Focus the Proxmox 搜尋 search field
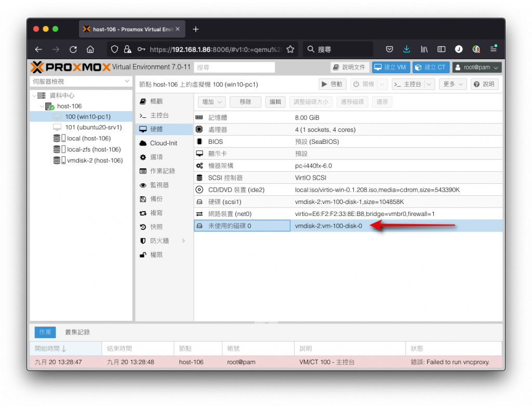 234,67
